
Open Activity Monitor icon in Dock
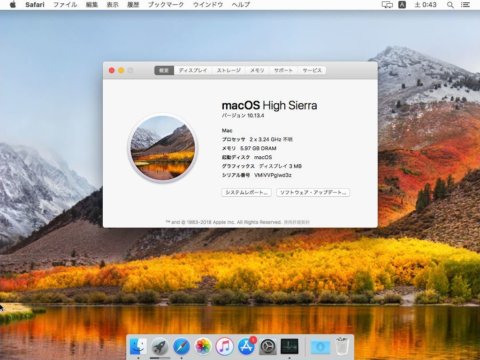(x=289, y=347)
